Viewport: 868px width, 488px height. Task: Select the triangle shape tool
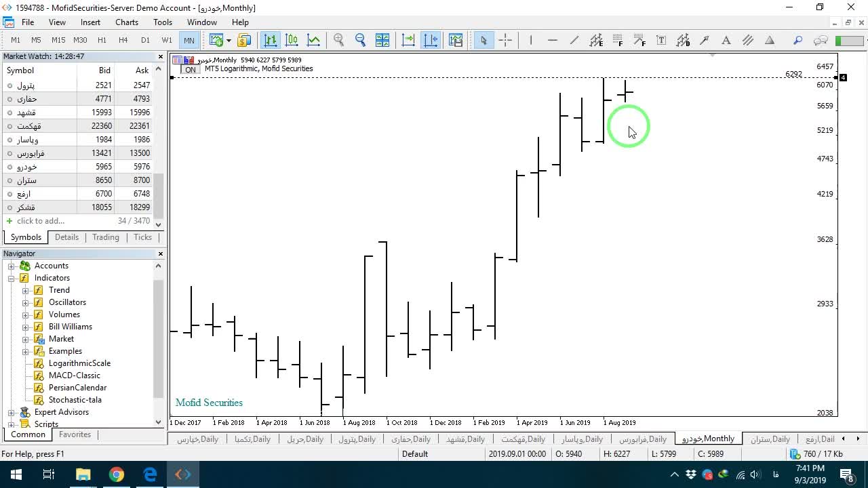click(x=770, y=40)
